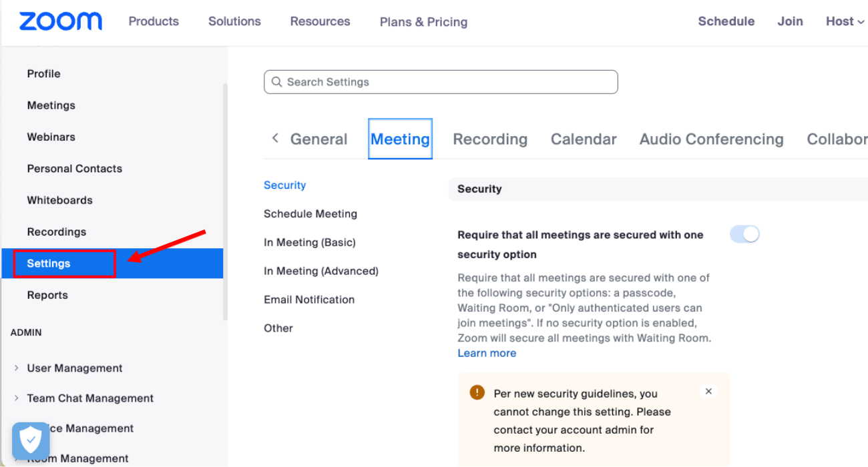Jump to Schedule Meeting section
Screen dimensions: 868x467
click(x=310, y=213)
